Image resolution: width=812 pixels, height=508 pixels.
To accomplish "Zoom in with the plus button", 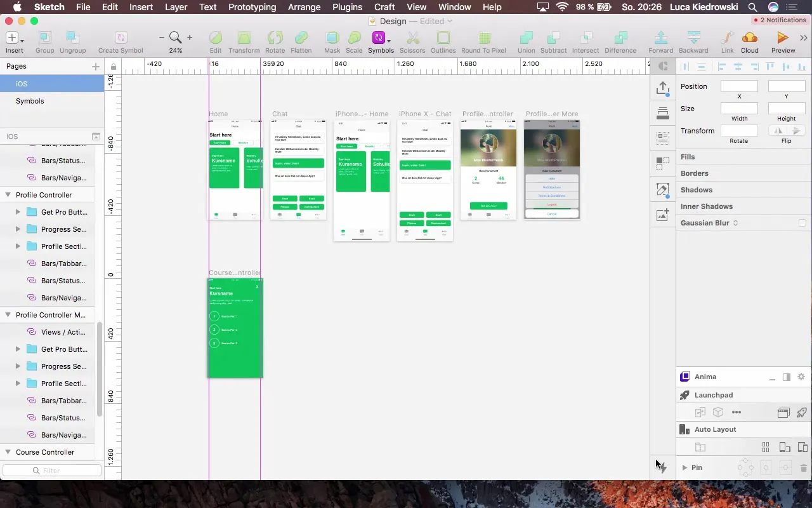I will [189, 37].
